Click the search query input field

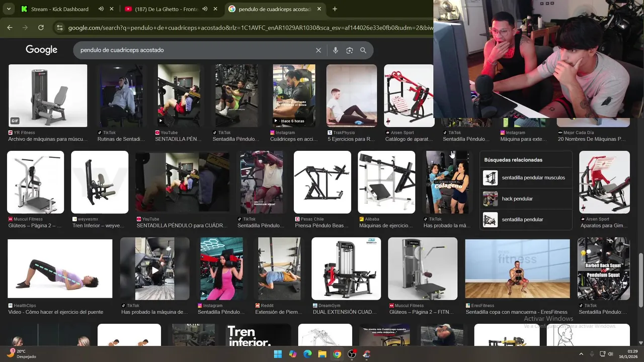click(x=196, y=50)
